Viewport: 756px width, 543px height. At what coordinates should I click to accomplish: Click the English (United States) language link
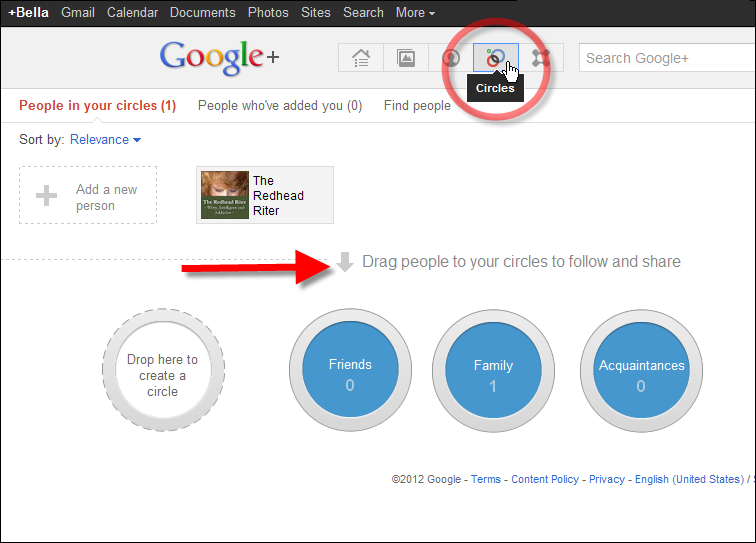point(689,479)
